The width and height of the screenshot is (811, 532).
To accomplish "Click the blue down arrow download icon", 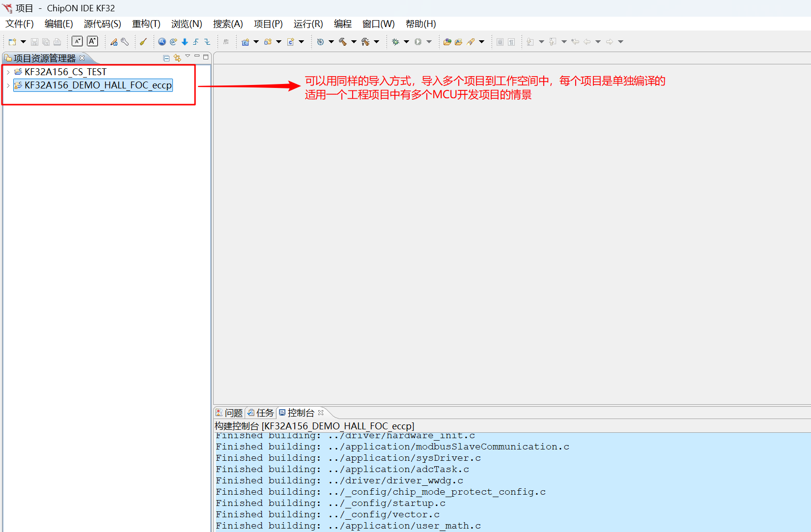I will [185, 42].
